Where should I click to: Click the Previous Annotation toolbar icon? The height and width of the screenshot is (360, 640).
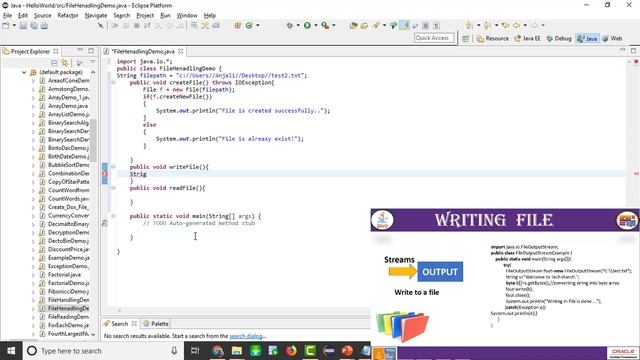pos(487,25)
